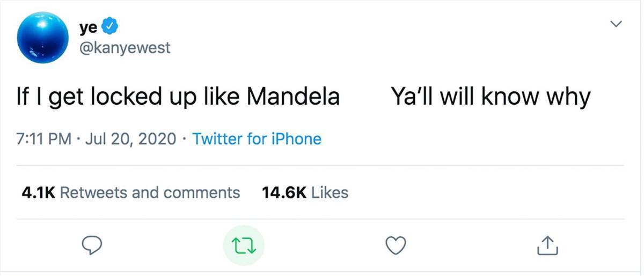The width and height of the screenshot is (644, 276).
Task: Click the "4.1K" retweet count number
Action: [38, 192]
